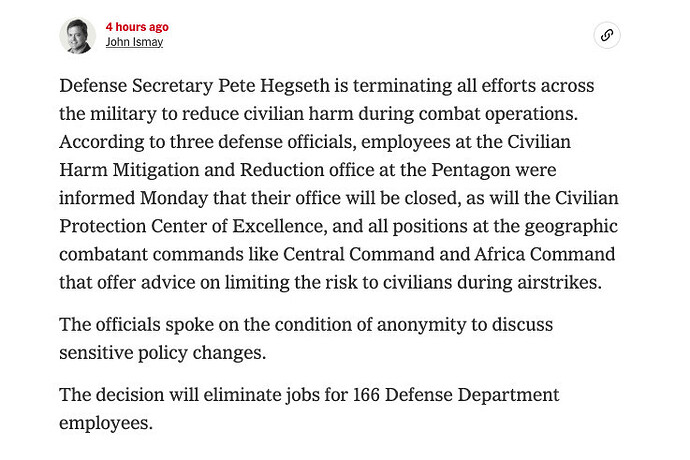Click the paragraph mentioning 166 Defense Department employees
The width and height of the screenshot is (690, 460).
coord(309,408)
